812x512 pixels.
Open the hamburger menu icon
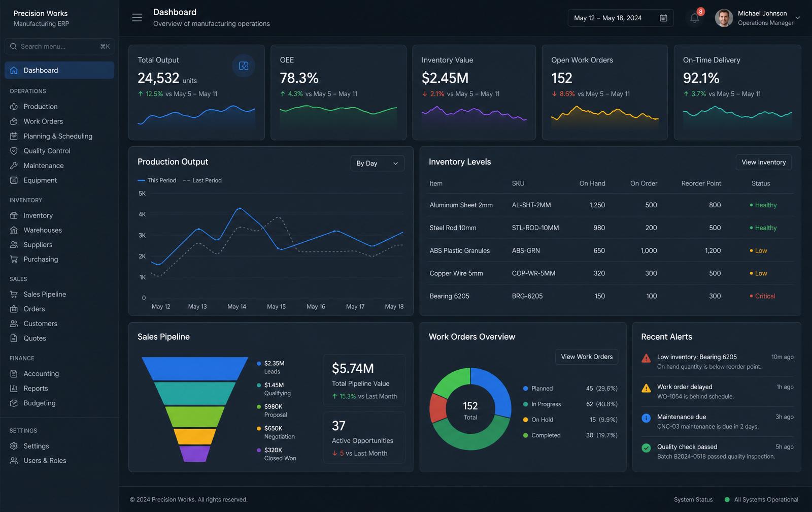coord(137,18)
